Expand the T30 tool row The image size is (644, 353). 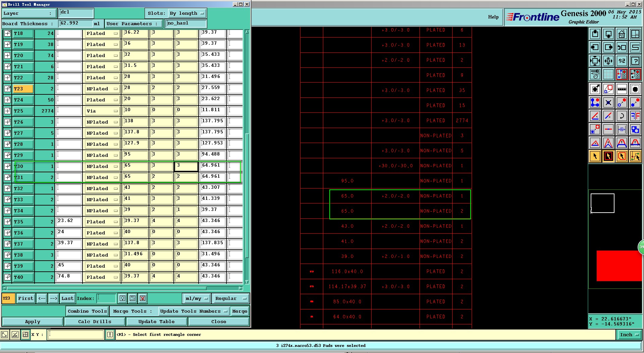pos(7,166)
